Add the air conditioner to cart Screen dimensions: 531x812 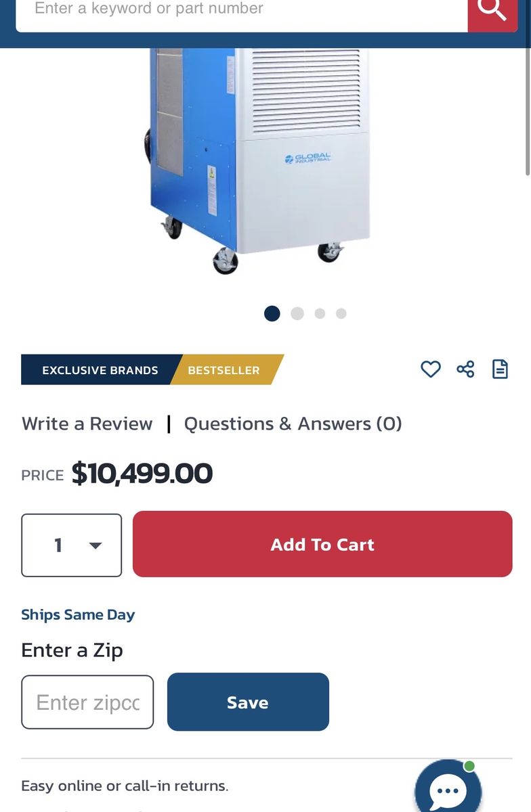(322, 544)
